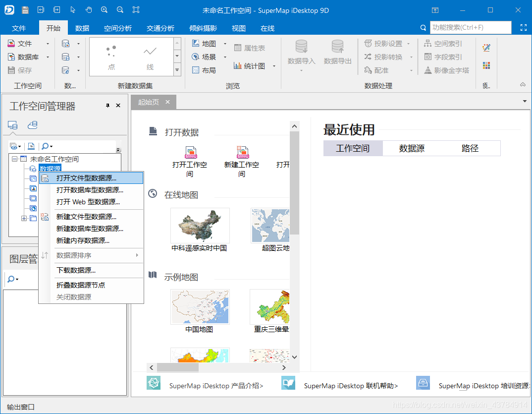
Task: Open the 文件 ribbon button dropdown arrow
Action: (x=48, y=44)
